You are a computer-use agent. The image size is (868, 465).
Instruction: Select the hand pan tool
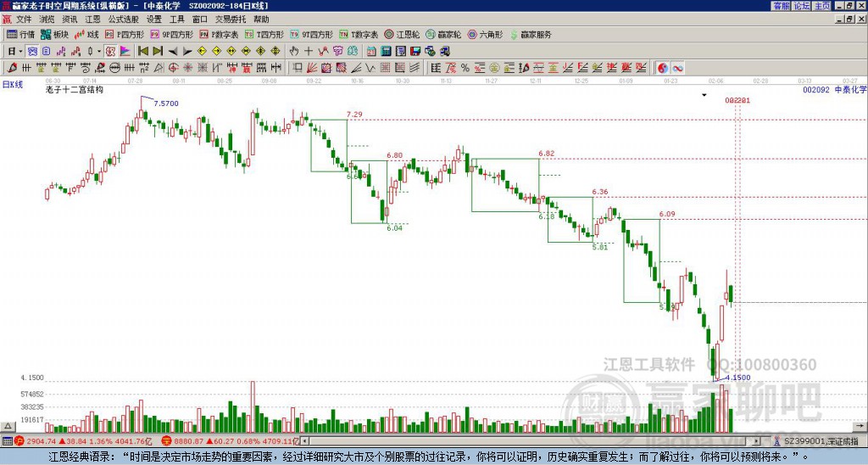293,52
